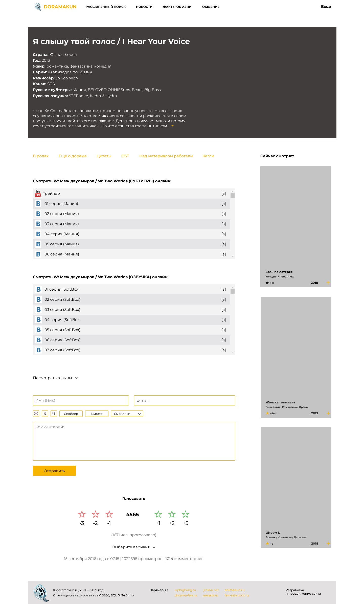Open the Брак по лотерее poster card
364x604 pixels.
296,227
